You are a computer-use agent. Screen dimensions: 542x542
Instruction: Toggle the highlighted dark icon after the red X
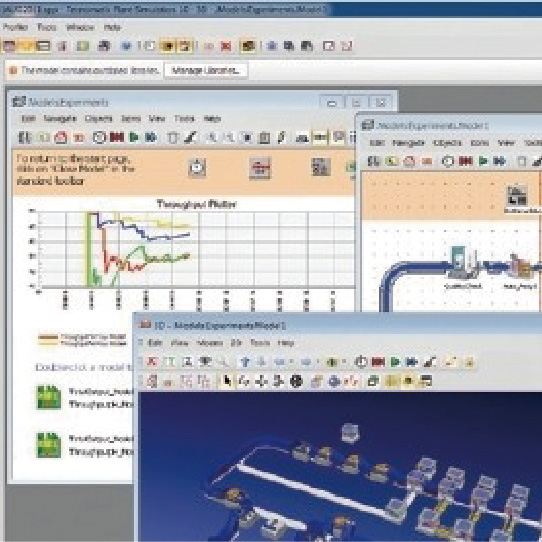click(248, 46)
